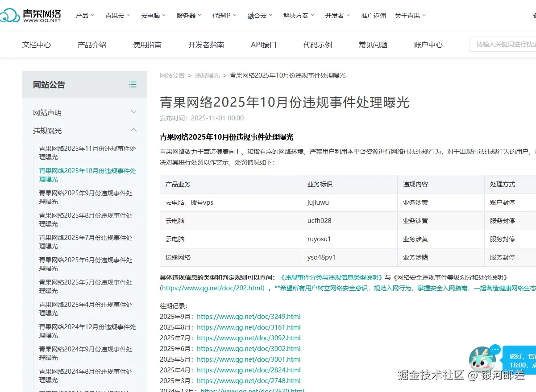Open 2025年4月 record link doc/2824

pos(249,370)
